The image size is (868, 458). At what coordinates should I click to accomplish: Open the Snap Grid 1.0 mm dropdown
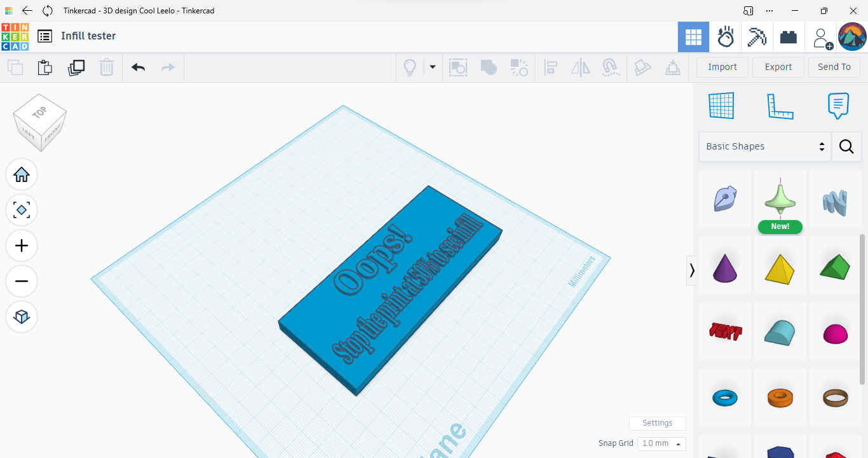pyautogui.click(x=661, y=443)
